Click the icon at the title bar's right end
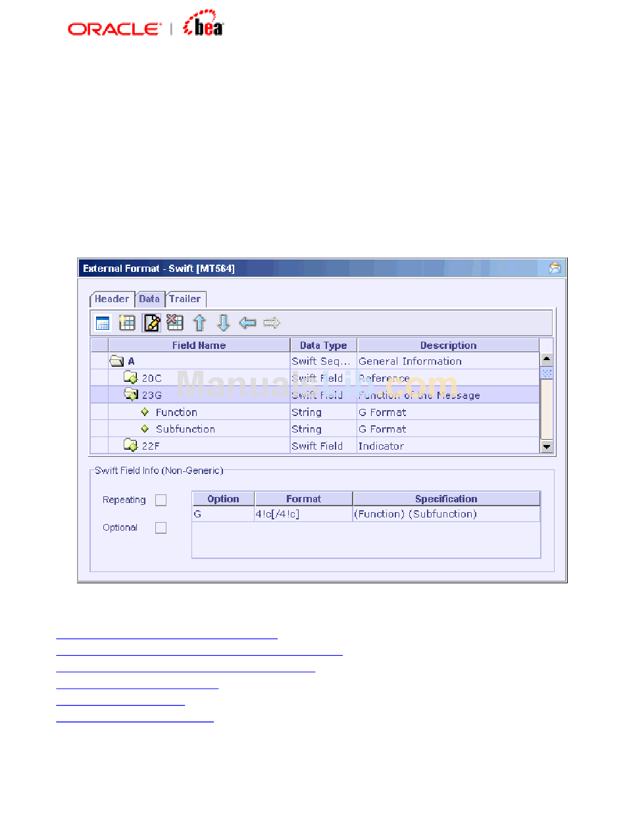Screen dimensions: 625x840 coord(555,268)
